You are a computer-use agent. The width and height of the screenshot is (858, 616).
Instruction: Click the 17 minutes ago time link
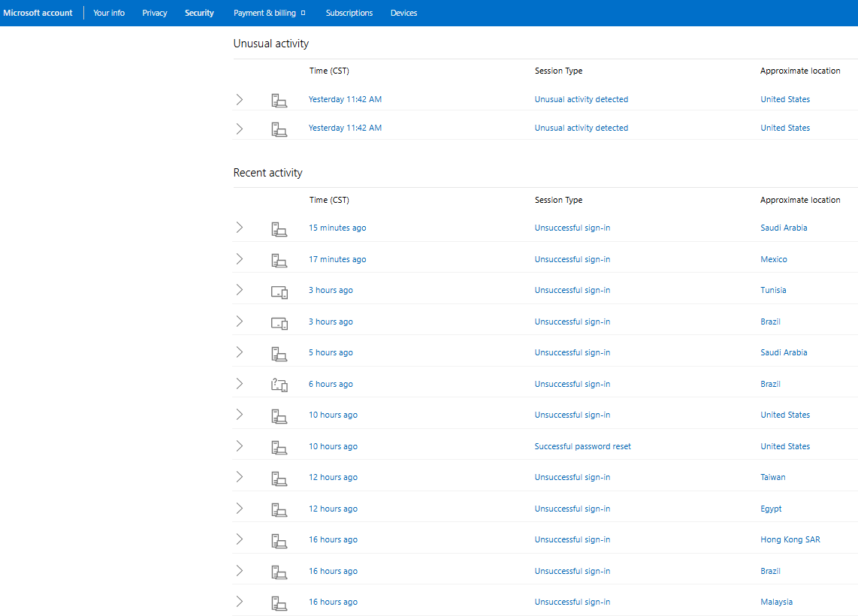tap(337, 259)
